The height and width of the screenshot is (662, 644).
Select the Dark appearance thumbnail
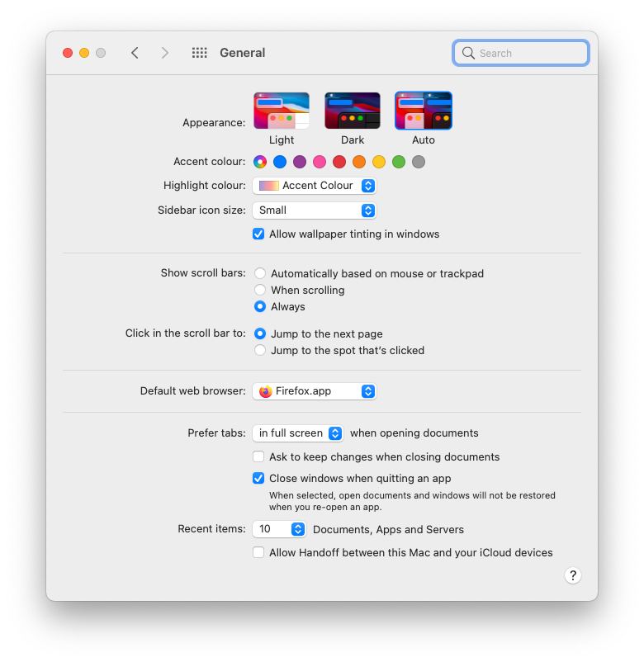[353, 111]
